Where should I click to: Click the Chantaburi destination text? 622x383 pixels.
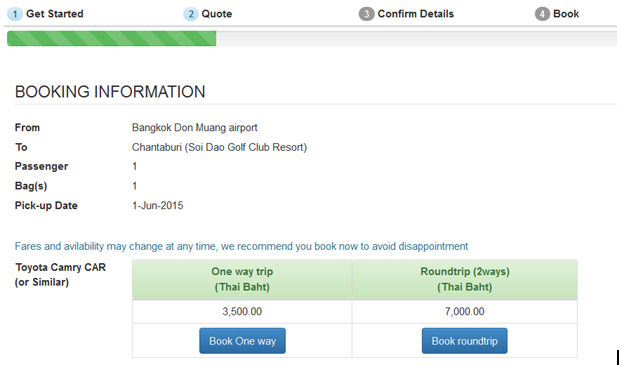tap(219, 147)
